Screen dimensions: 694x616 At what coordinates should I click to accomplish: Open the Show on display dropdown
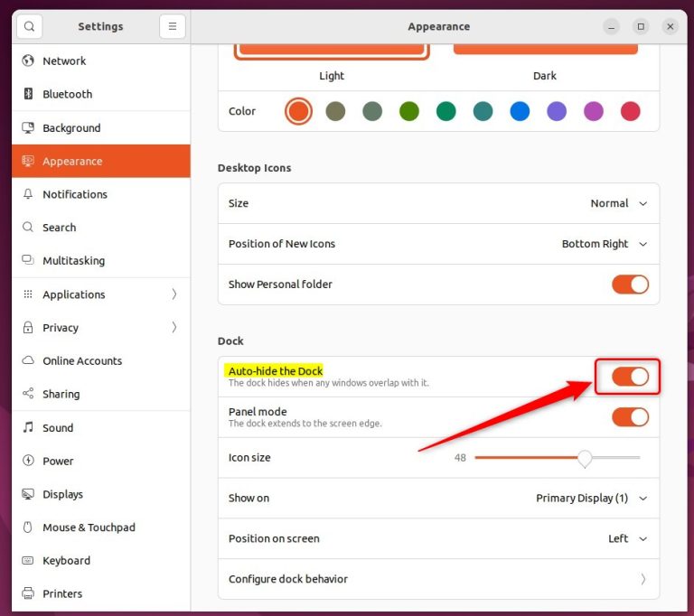[x=592, y=499]
